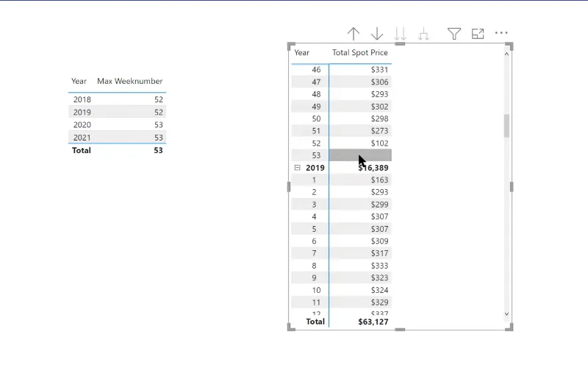Click the vertical scrollbar thumb in matrix

(x=506, y=126)
